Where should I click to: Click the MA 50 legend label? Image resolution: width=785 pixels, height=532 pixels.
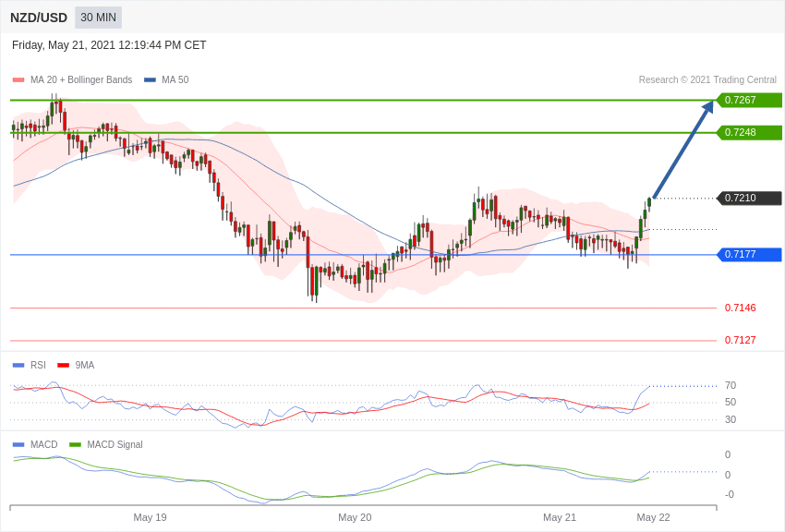click(175, 79)
